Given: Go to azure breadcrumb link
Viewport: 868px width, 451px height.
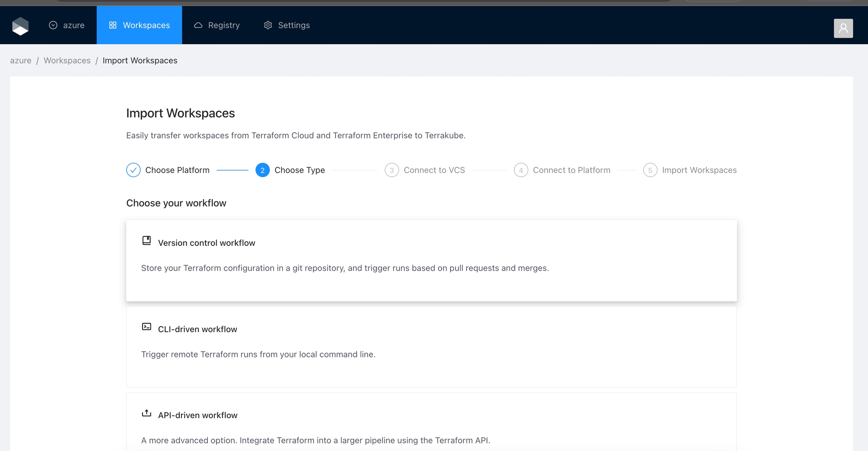Looking at the screenshot, I should (21, 61).
